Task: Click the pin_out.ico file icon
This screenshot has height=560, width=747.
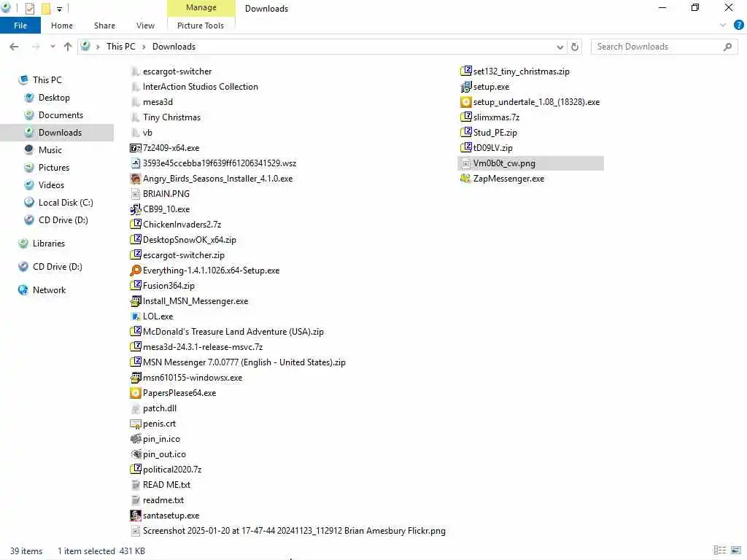Action: click(x=135, y=454)
